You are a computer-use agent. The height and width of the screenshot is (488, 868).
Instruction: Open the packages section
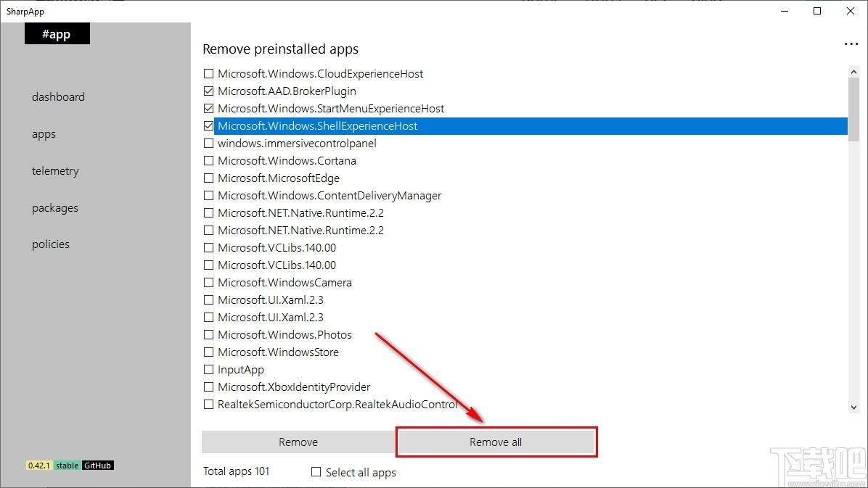(55, 208)
